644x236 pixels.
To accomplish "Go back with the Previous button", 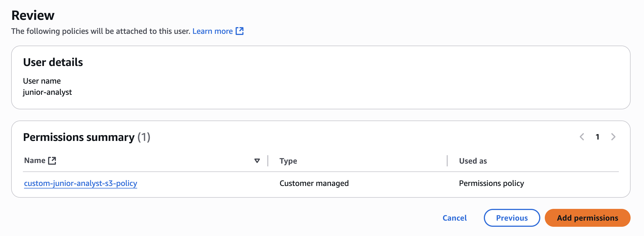I will [512, 218].
